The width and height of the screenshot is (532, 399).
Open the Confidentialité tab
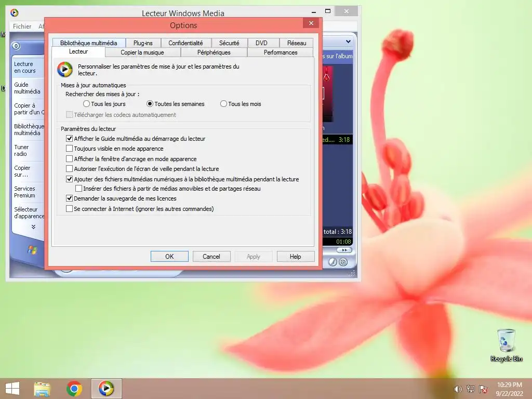185,43
